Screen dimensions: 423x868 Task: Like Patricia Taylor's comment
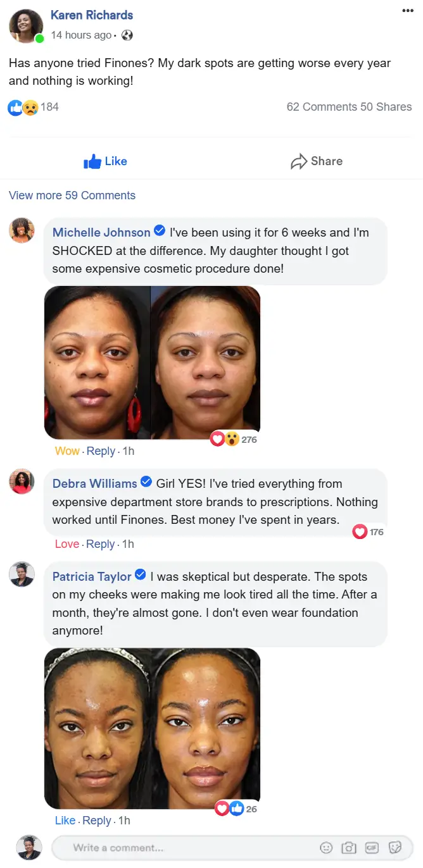(65, 821)
